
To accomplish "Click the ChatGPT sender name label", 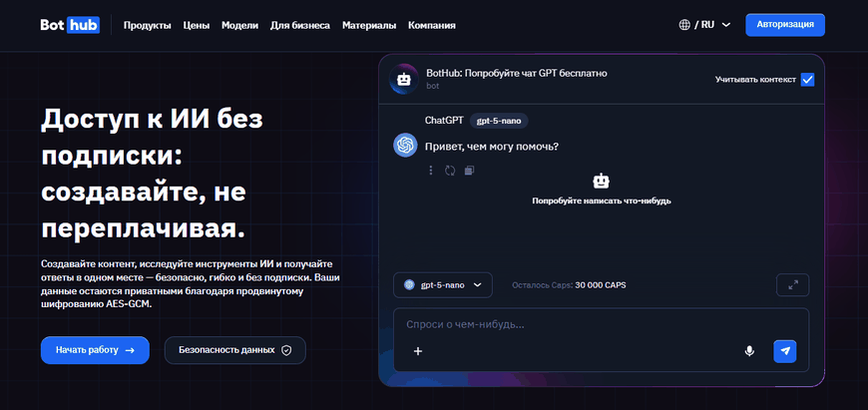I will point(444,120).
